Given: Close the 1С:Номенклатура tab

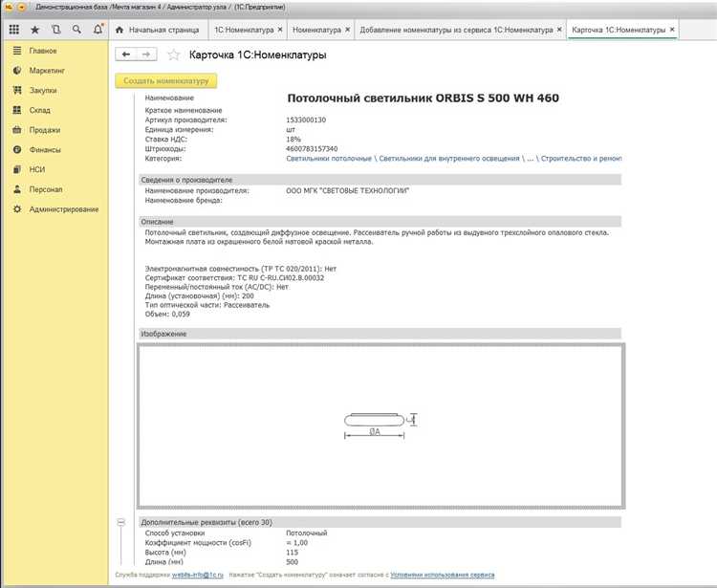Looking at the screenshot, I should (280, 30).
